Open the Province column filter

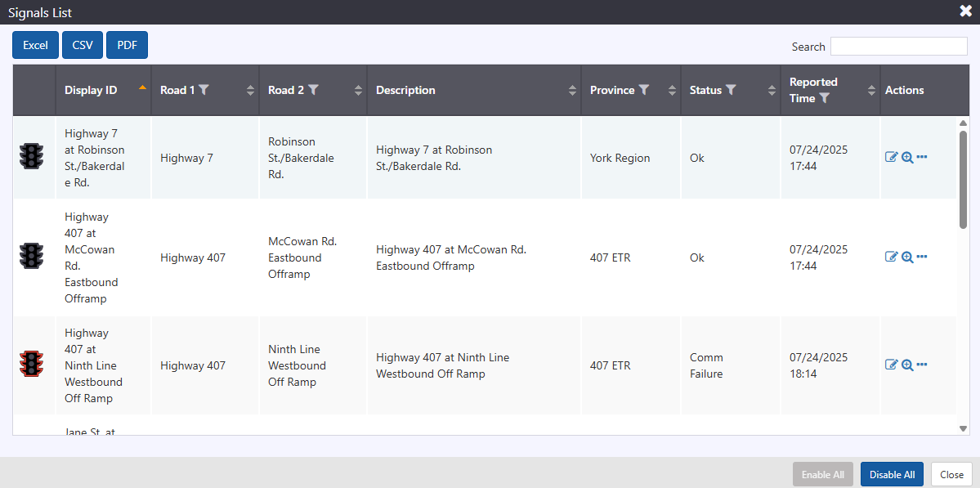(x=644, y=90)
